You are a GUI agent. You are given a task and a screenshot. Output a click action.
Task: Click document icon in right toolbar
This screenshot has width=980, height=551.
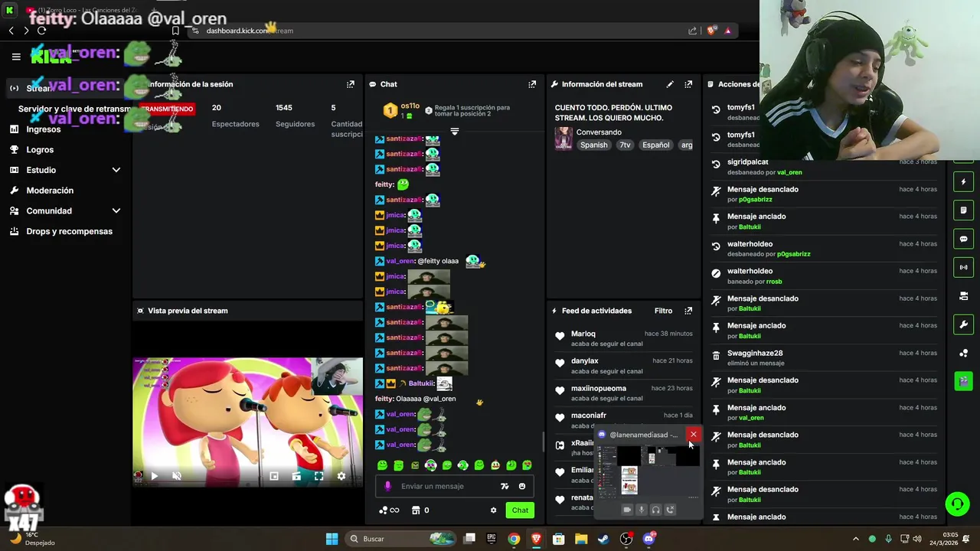tap(963, 210)
